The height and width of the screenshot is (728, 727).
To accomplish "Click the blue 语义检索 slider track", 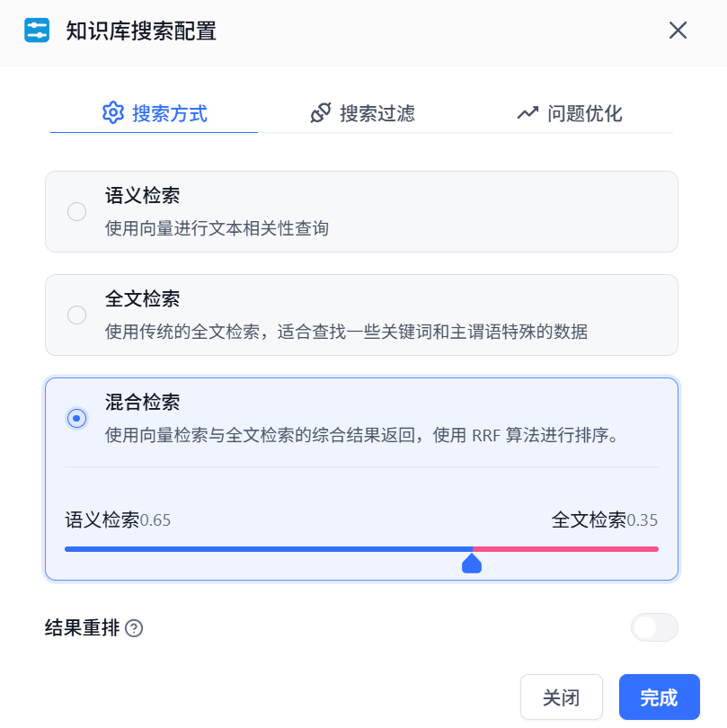I will [270, 548].
